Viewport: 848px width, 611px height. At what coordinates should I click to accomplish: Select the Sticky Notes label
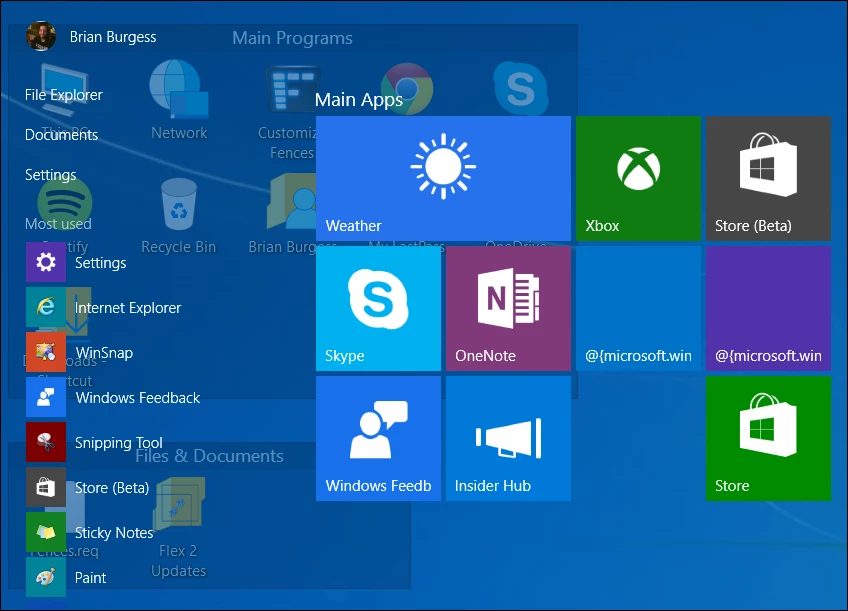114,533
